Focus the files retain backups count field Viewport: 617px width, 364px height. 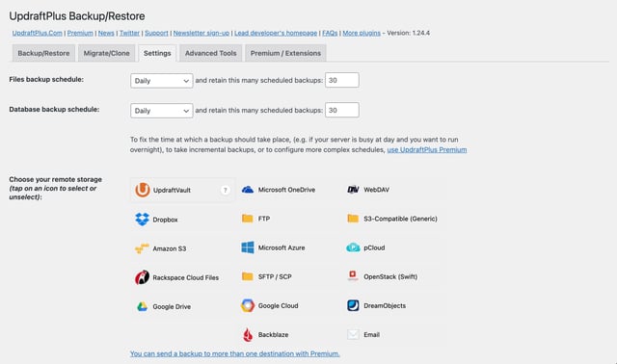point(342,80)
